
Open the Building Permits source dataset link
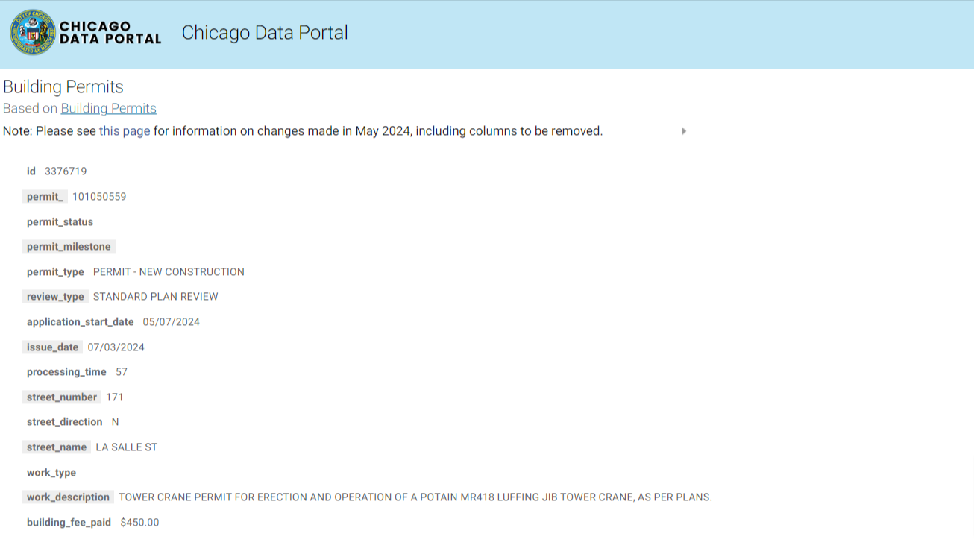coord(109,108)
